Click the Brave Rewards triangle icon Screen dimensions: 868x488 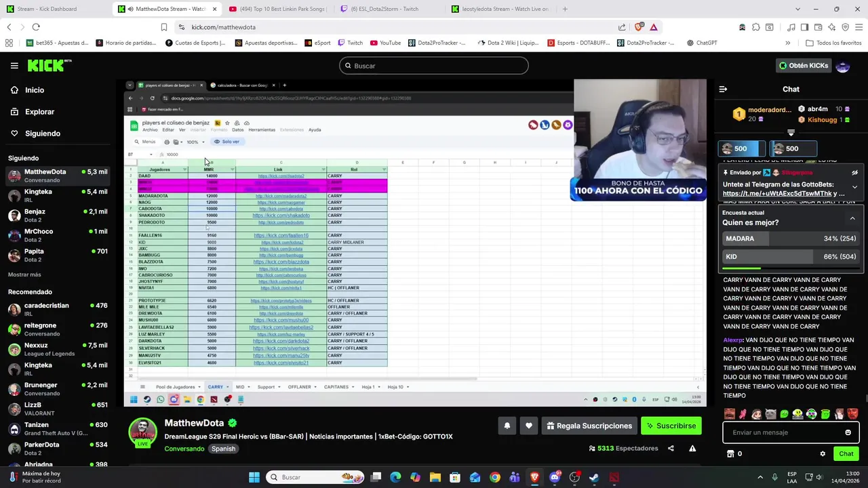click(654, 27)
